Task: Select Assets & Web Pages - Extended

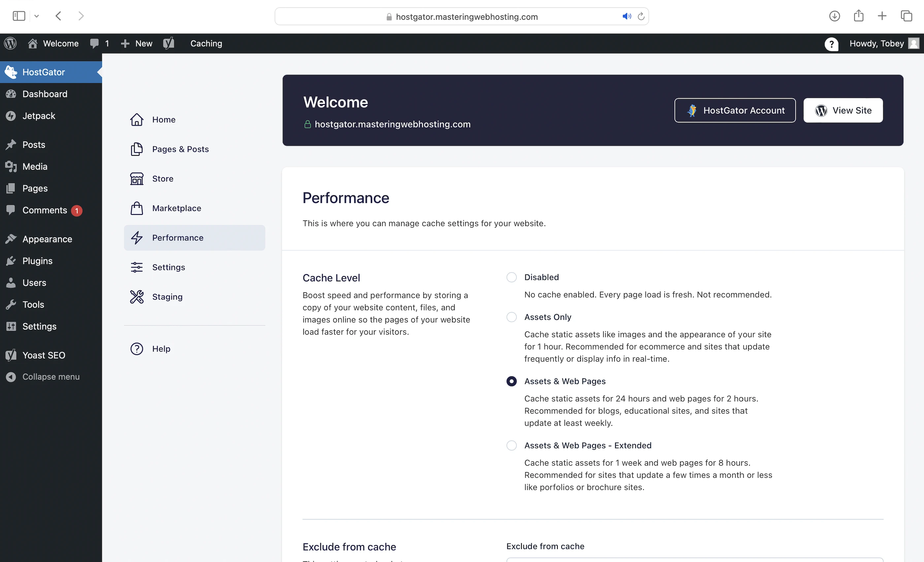Action: (511, 446)
